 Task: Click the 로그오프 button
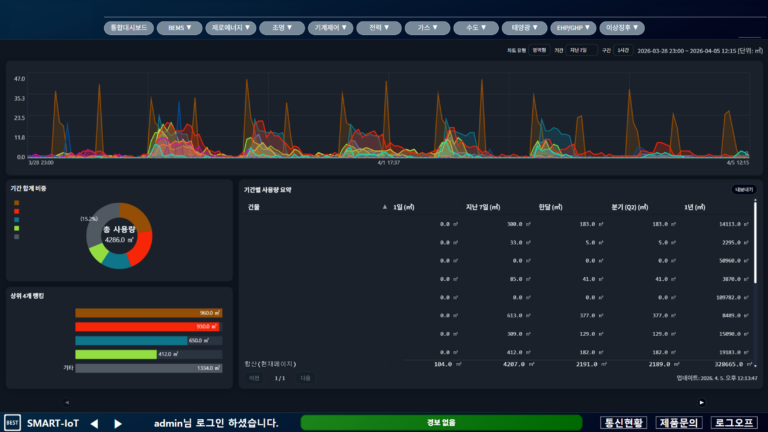pyautogui.click(x=735, y=423)
